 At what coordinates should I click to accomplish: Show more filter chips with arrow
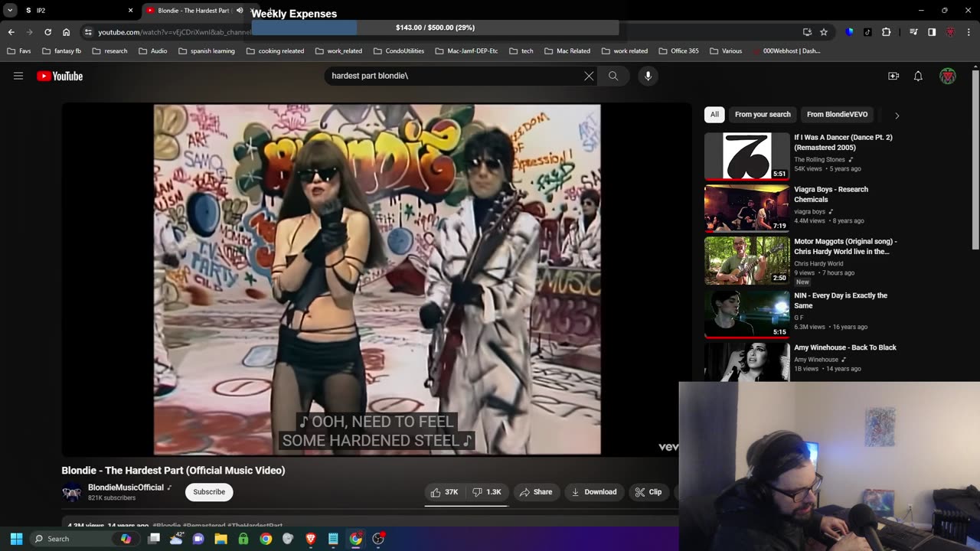point(897,115)
